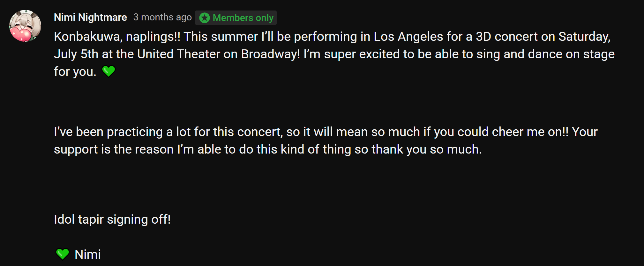Click the "July 5th" date text
The height and width of the screenshot is (266, 644).
pos(76,54)
